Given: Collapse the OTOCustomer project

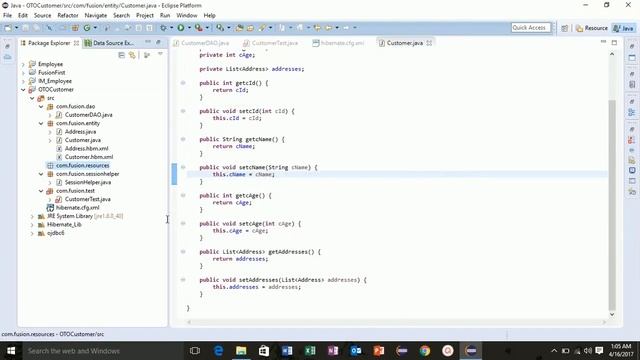Looking at the screenshot, I should (x=23, y=90).
